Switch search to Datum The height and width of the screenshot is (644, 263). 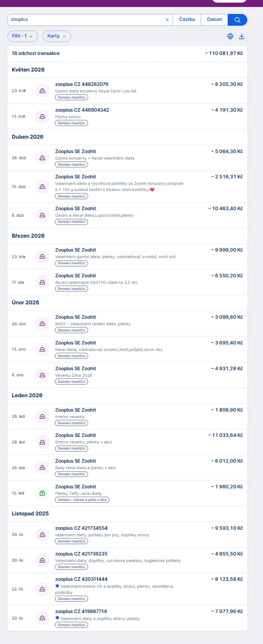coord(214,20)
